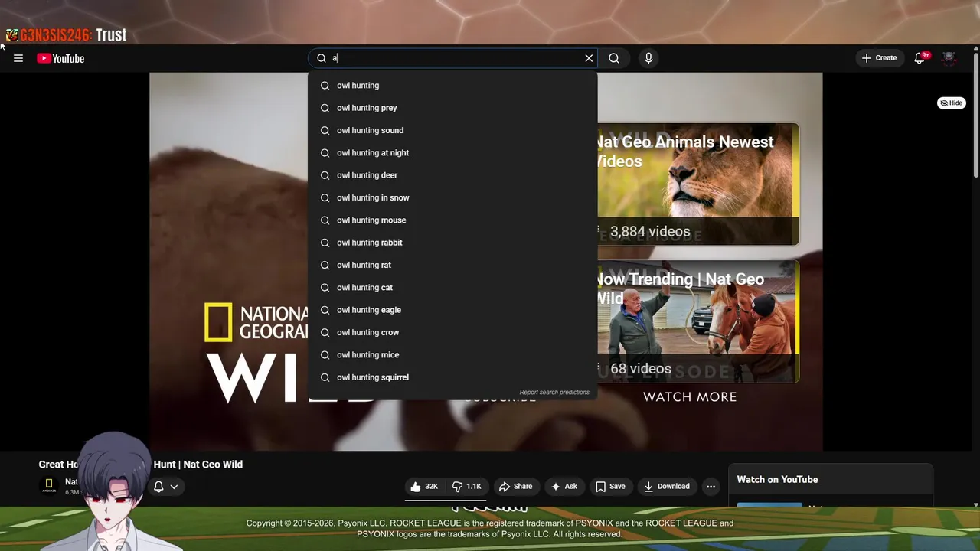Click magnifier icon beside "owl hunting prey"
Viewport: 980px width, 551px height.
click(325, 108)
